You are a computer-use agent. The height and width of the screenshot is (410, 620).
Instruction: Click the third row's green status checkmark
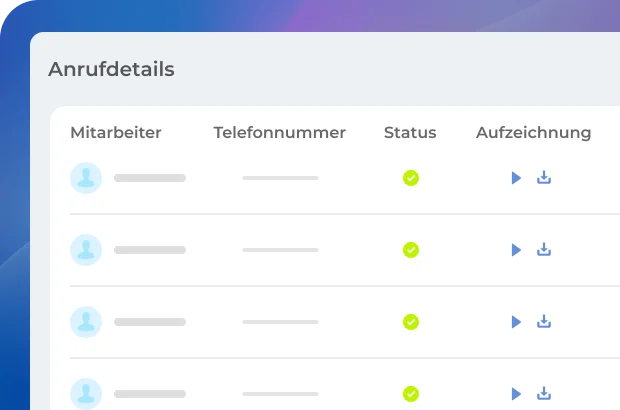click(410, 322)
